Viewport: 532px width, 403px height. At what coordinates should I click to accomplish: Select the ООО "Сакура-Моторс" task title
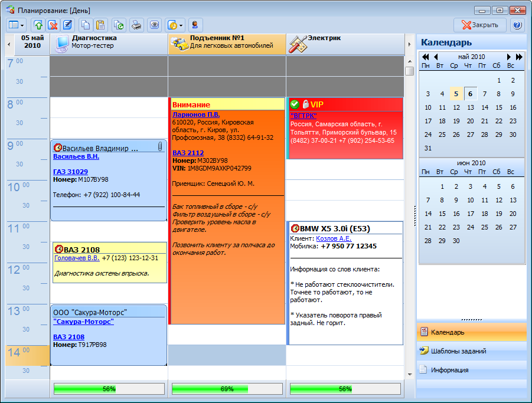pyautogui.click(x=90, y=312)
